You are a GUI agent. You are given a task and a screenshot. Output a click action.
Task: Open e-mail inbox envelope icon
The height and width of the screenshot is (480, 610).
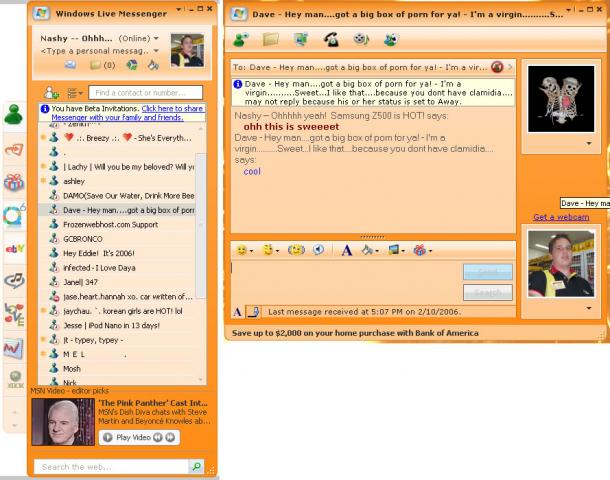point(70,65)
